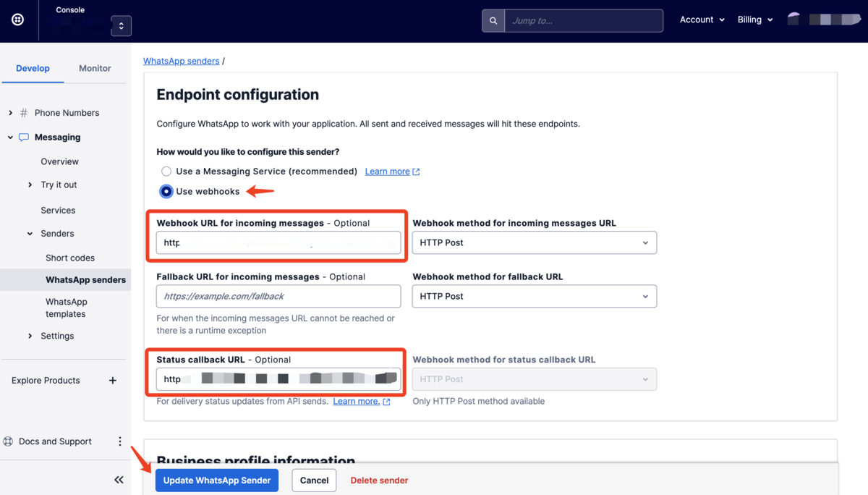Click the Console label

click(70, 10)
